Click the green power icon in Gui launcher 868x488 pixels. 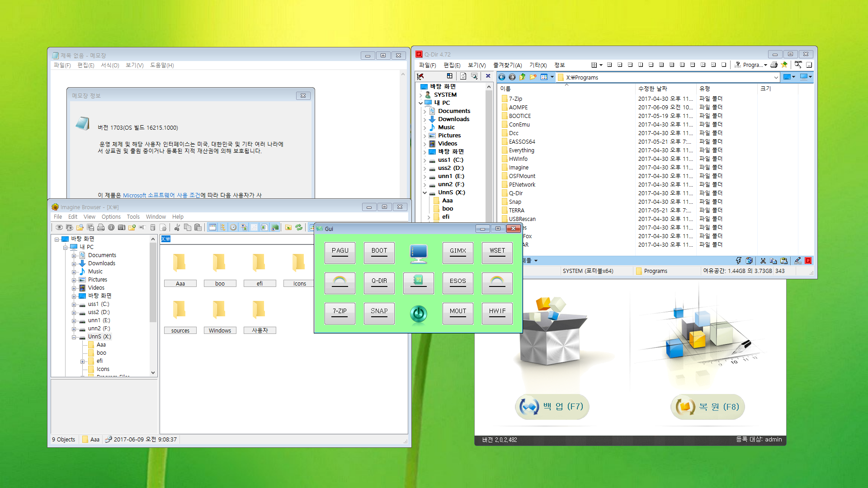point(419,314)
